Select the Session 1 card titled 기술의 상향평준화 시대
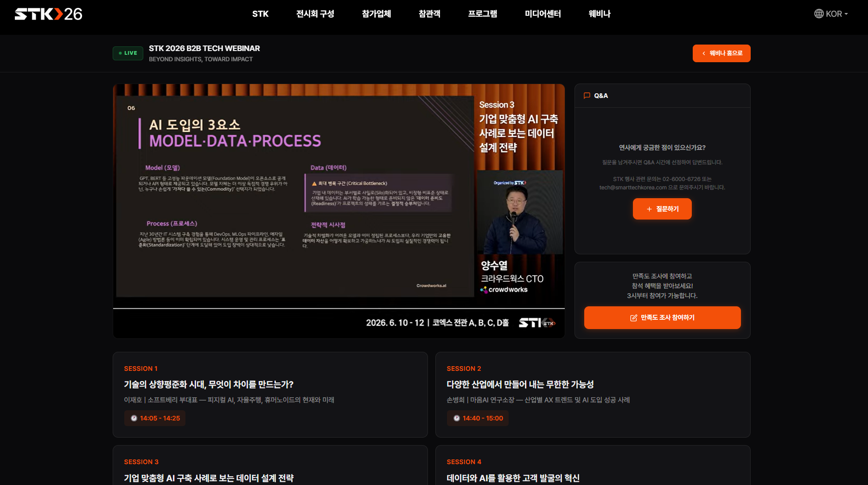Viewport: 868px width, 485px height. pos(270,394)
